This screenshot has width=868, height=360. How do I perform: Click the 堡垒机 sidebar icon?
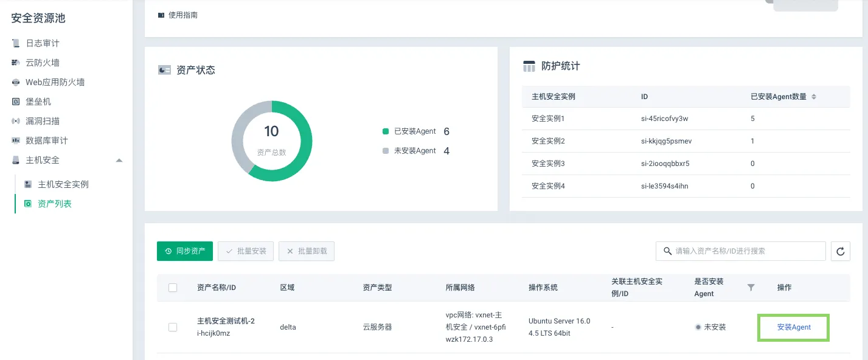[x=16, y=102]
